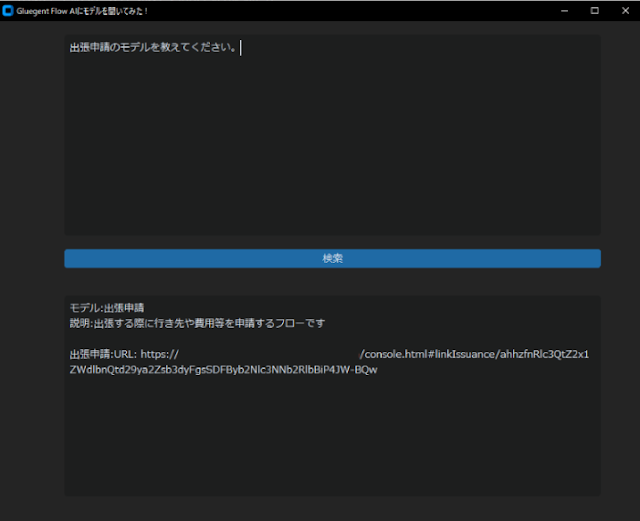The width and height of the screenshot is (640, 521).
Task: Click the blank line between 説明 and URL
Action: pos(200,339)
